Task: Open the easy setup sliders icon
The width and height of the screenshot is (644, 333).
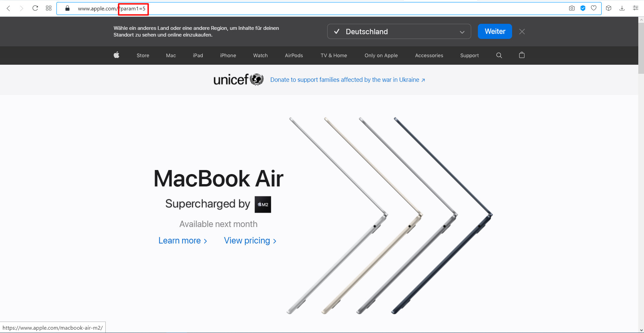Action: 636,8
